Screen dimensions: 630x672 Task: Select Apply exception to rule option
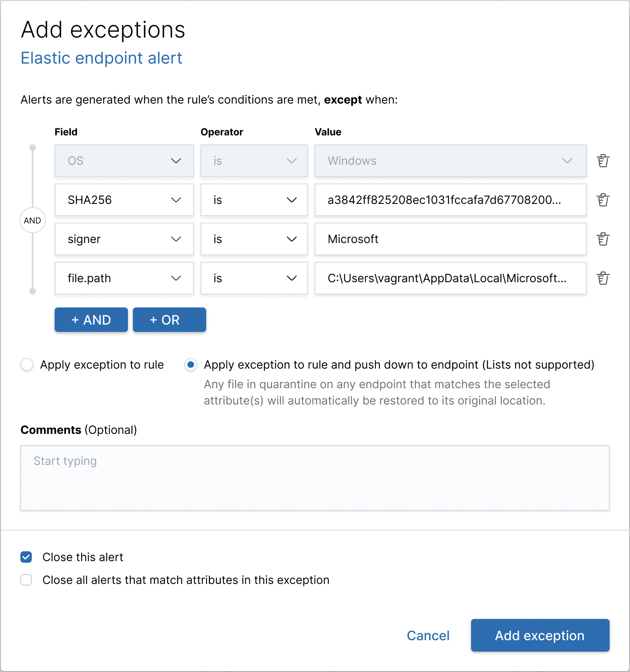(26, 365)
